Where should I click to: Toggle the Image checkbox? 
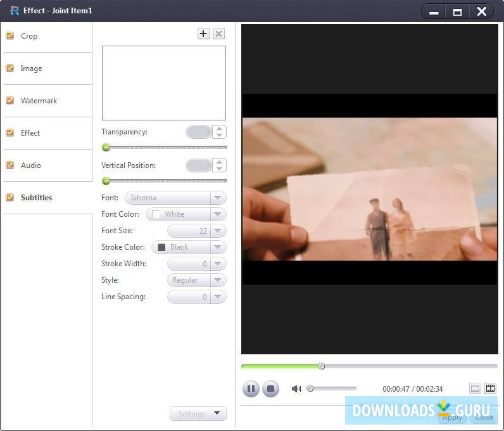(x=10, y=68)
